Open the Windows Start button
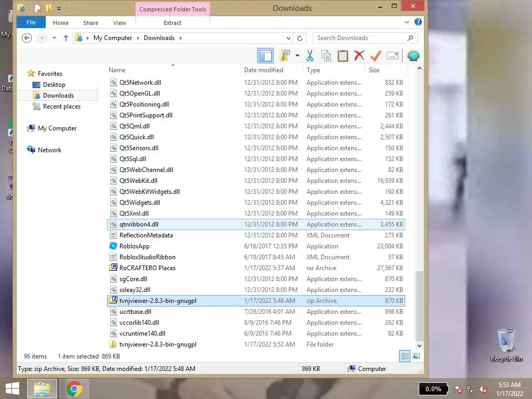532x399 pixels. tap(12, 389)
